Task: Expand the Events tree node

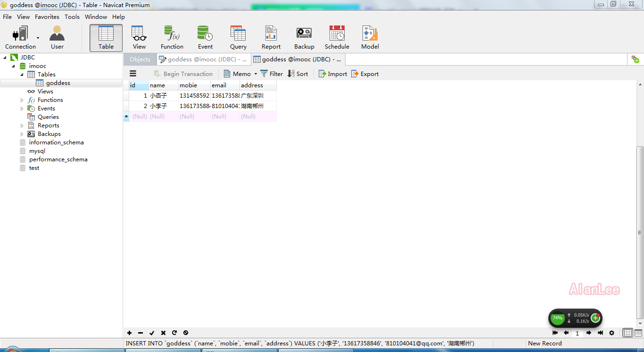Action: tap(22, 109)
